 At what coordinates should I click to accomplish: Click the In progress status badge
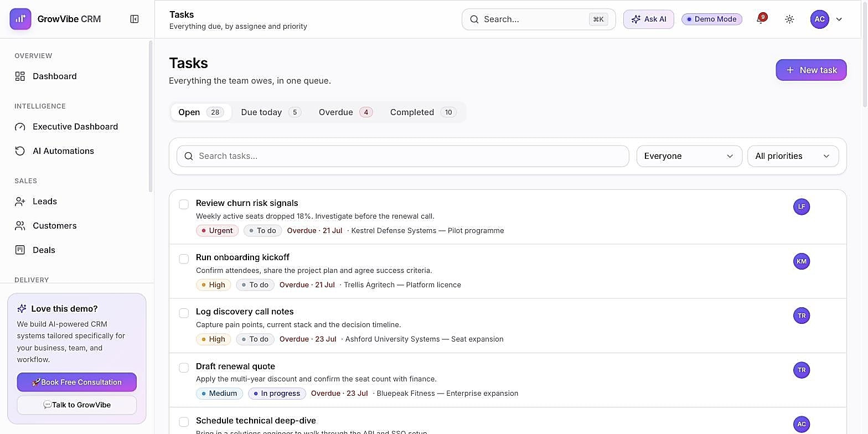[277, 394]
